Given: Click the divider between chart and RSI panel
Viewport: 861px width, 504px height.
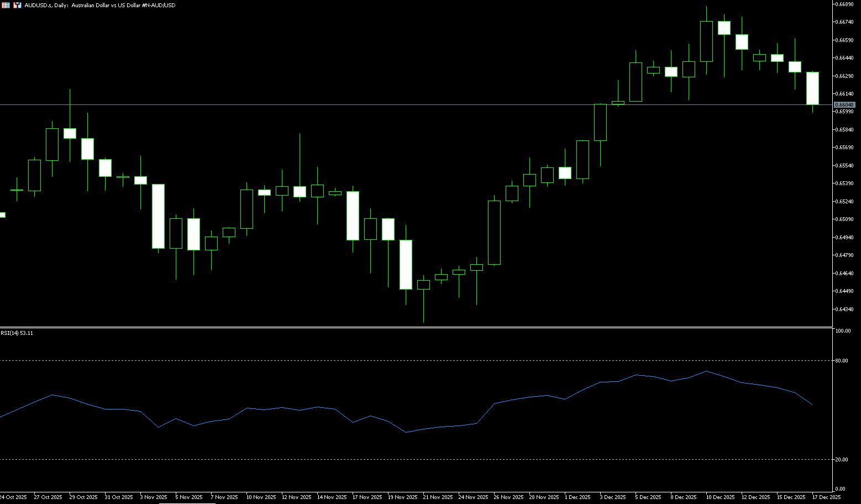Looking at the screenshot, I should [414, 328].
